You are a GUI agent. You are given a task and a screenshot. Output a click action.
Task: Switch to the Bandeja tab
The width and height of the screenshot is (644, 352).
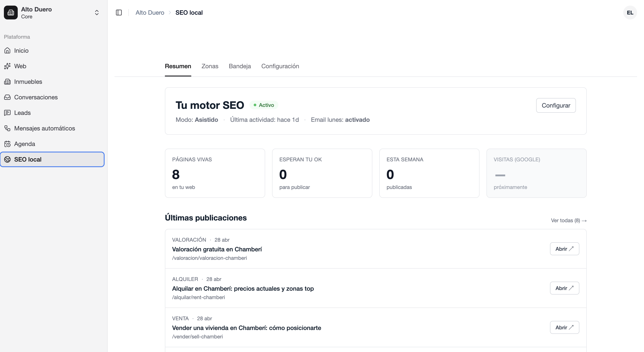240,66
